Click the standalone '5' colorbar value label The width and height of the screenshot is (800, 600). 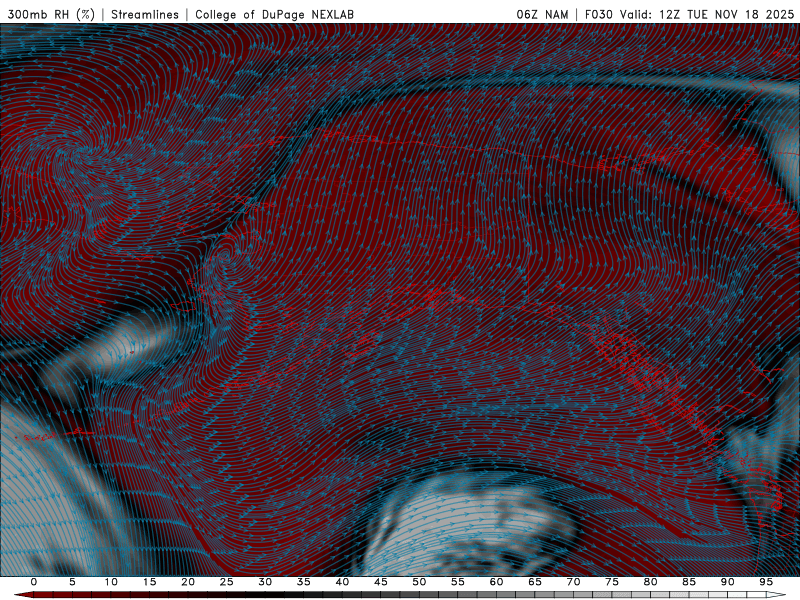pyautogui.click(x=72, y=582)
